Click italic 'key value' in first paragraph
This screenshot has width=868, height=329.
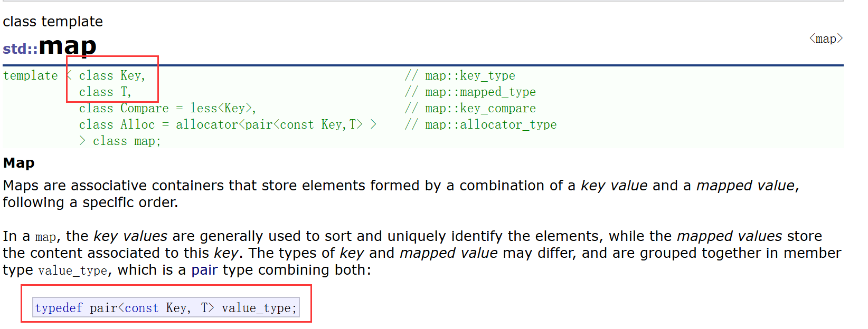(614, 186)
